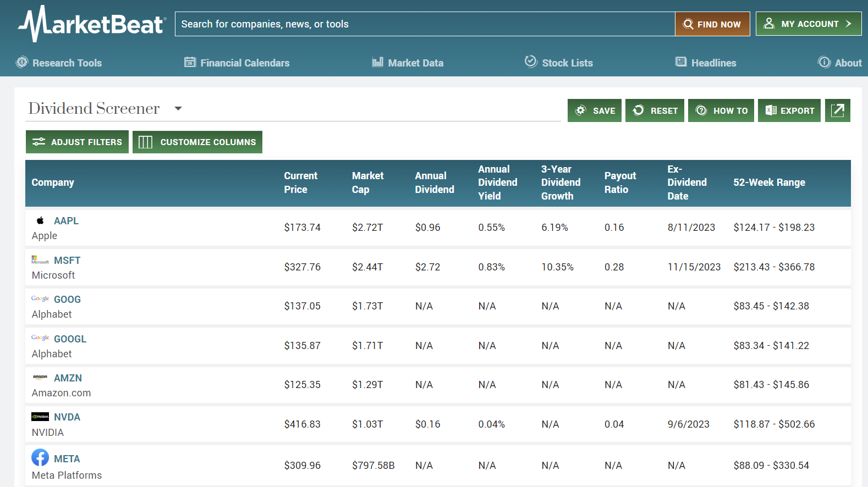
Task: Expand the Dividend Screener dropdown arrow
Action: click(x=178, y=109)
